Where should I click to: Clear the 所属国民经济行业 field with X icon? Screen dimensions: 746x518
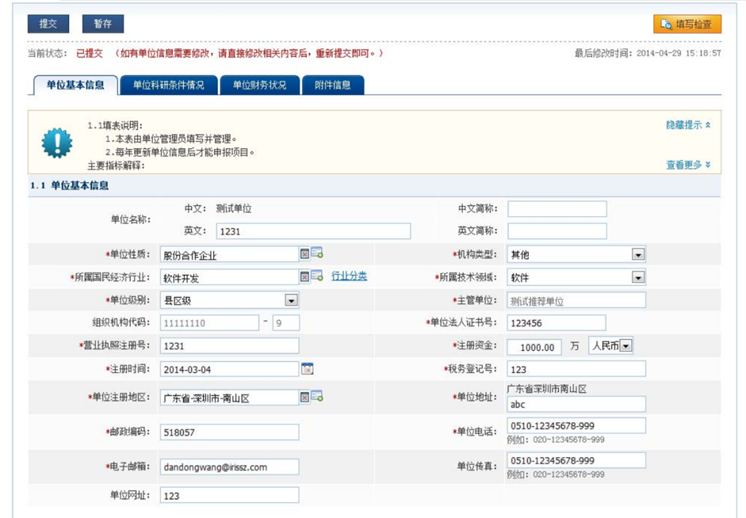click(x=304, y=276)
